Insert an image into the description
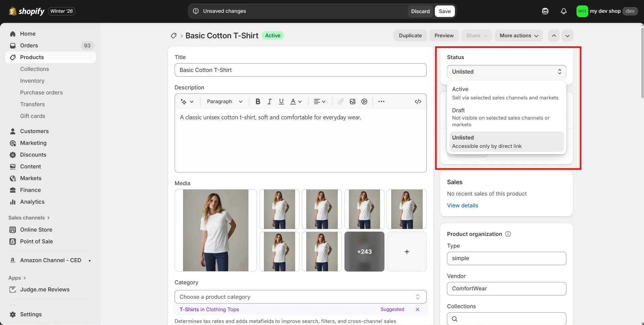The height and width of the screenshot is (325, 644). (x=352, y=101)
